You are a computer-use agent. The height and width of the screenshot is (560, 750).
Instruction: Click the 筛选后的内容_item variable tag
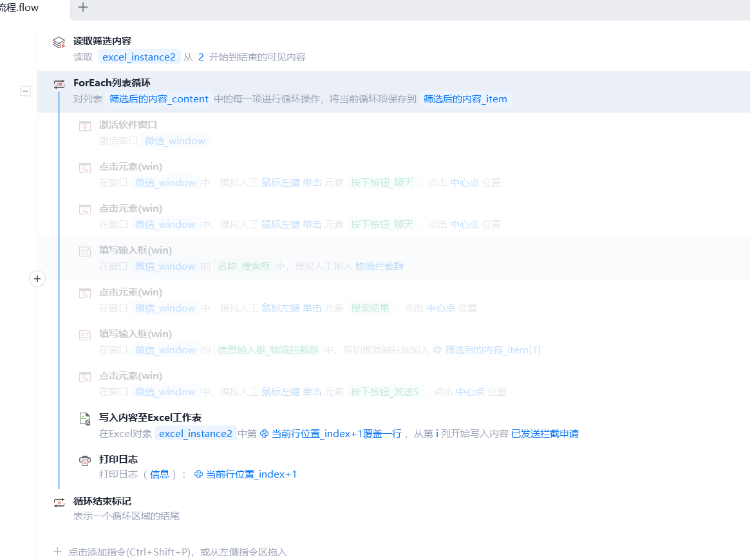[x=465, y=99]
